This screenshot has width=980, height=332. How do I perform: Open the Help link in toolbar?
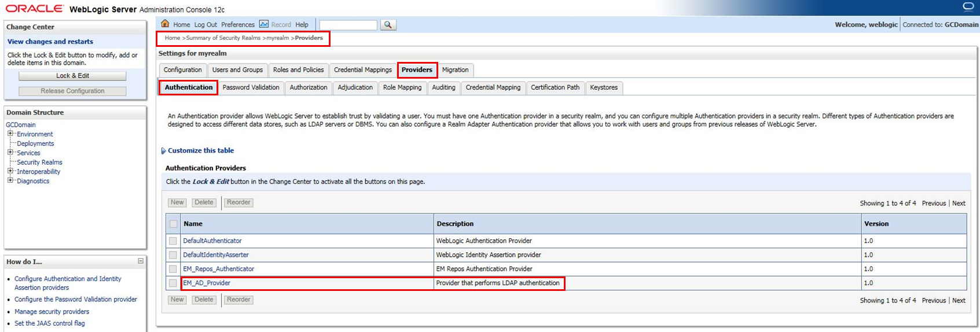click(302, 25)
